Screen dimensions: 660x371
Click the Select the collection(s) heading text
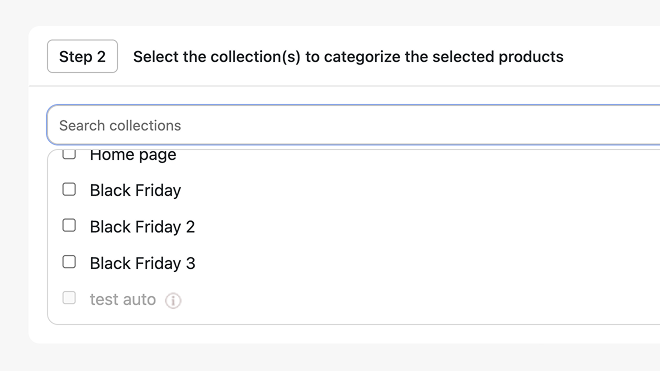click(x=348, y=57)
